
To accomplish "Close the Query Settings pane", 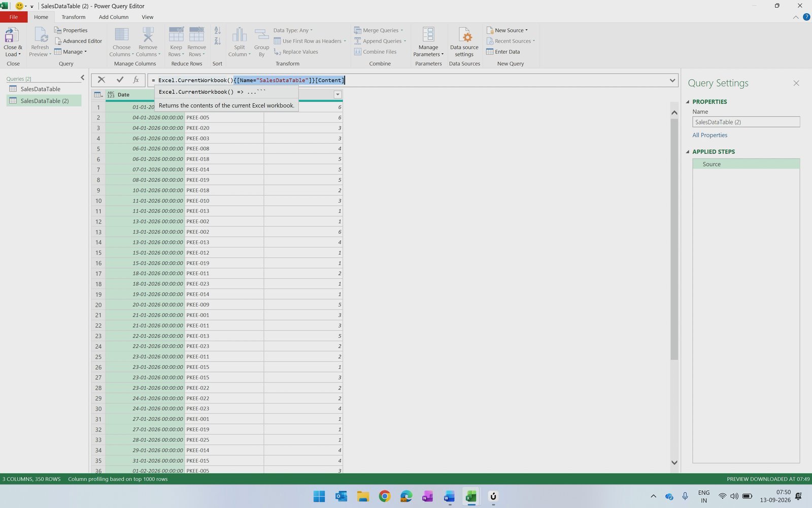I will tap(796, 83).
